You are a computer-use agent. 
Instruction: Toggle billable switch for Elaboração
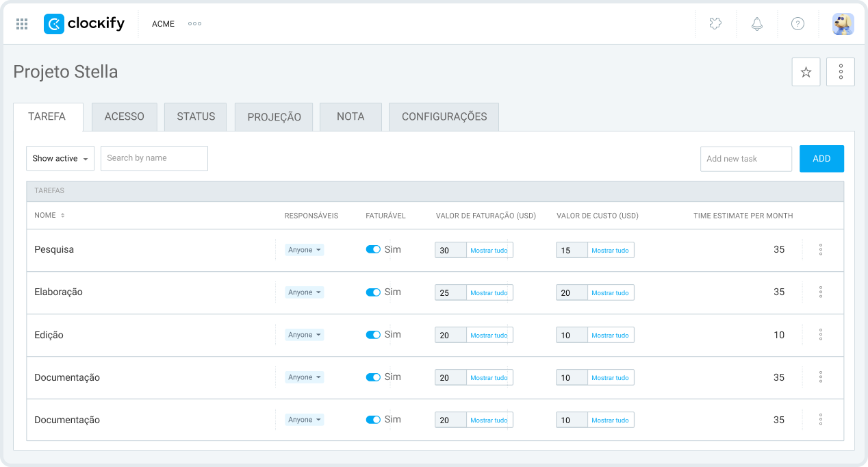click(x=373, y=292)
